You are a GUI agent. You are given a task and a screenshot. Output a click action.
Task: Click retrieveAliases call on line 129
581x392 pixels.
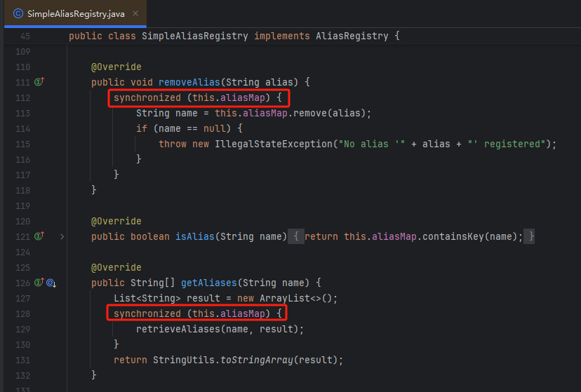click(178, 329)
